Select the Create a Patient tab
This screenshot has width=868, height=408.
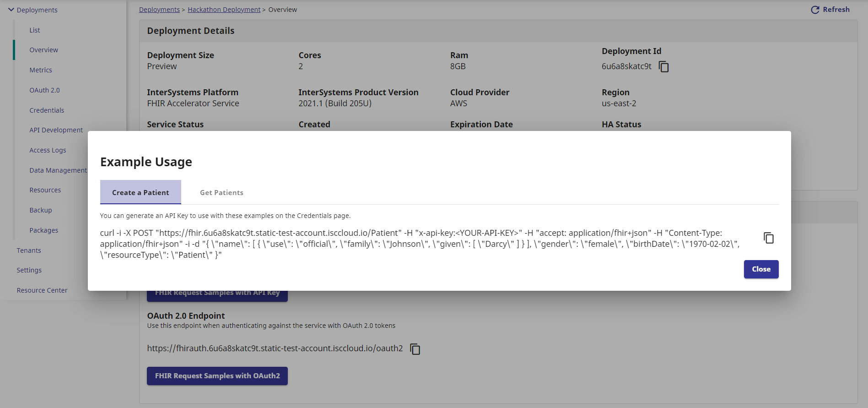point(140,193)
